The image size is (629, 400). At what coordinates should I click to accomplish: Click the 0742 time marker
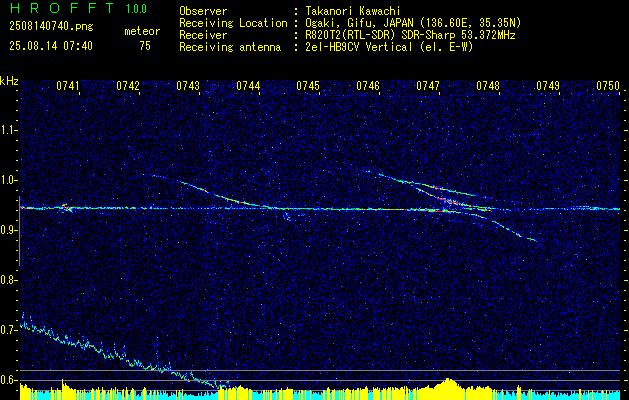pyautogui.click(x=128, y=86)
